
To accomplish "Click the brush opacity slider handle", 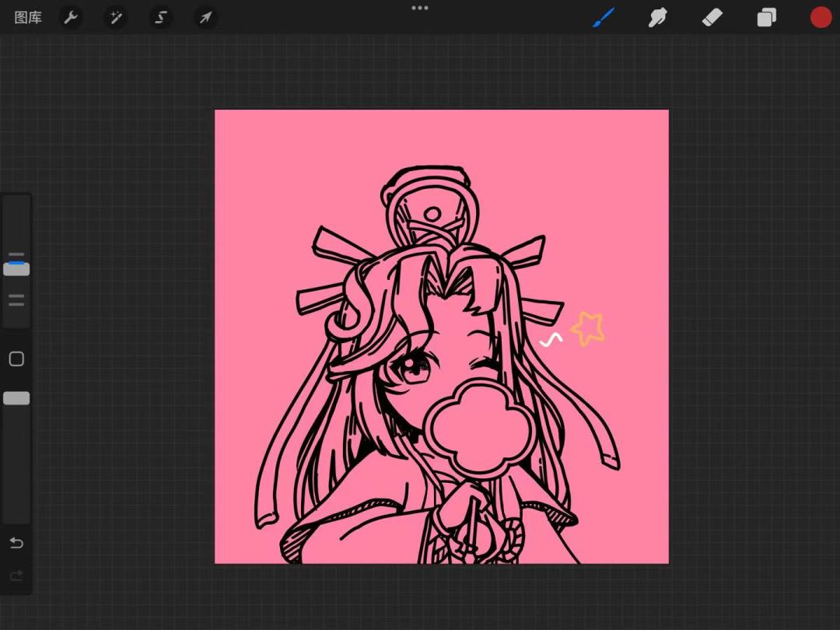I will 16,398.
